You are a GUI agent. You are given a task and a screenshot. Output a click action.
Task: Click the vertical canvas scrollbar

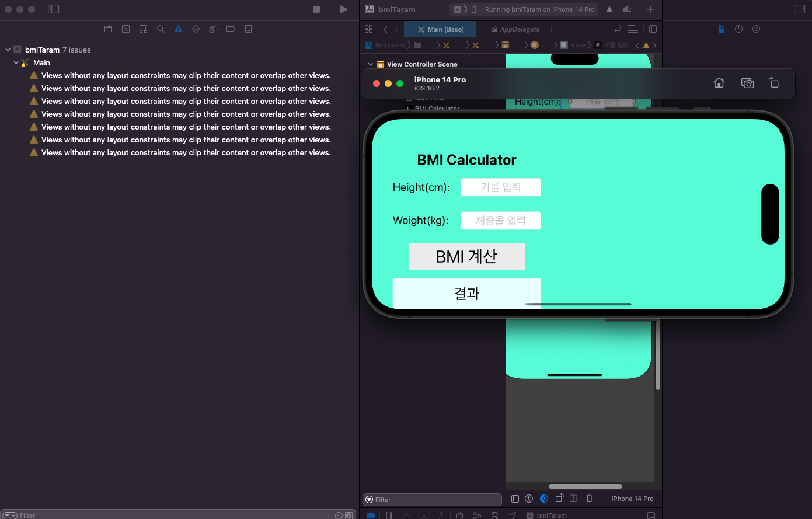[658, 355]
